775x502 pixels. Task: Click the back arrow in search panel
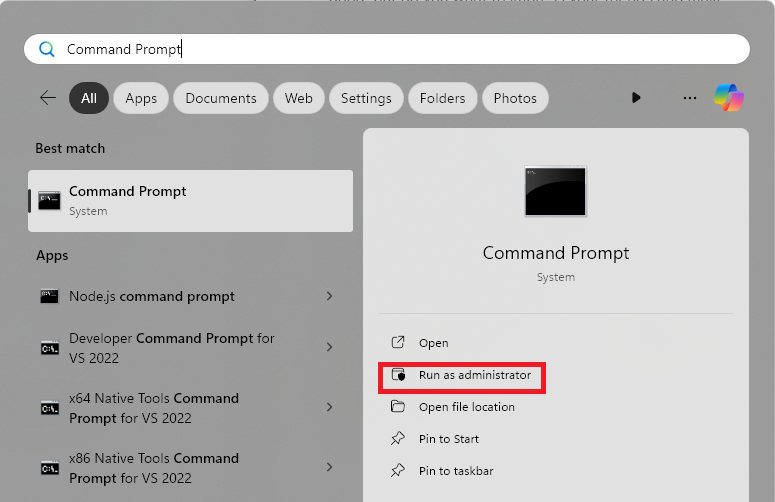click(x=47, y=98)
